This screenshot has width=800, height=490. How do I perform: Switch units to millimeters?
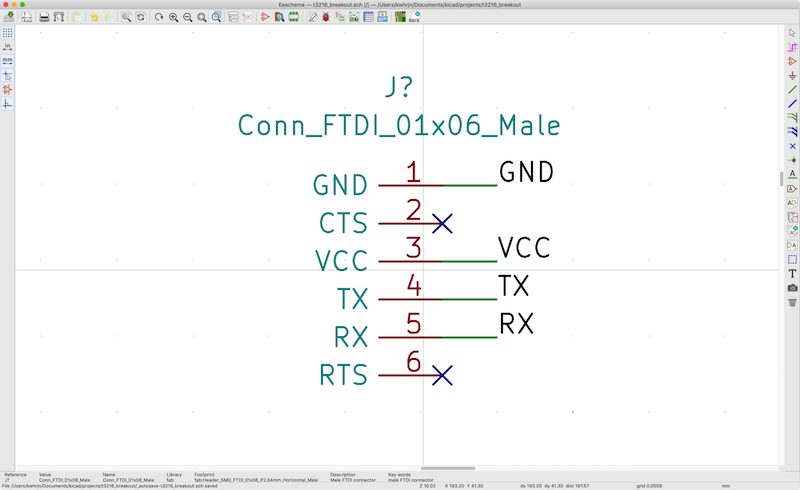tap(7, 61)
